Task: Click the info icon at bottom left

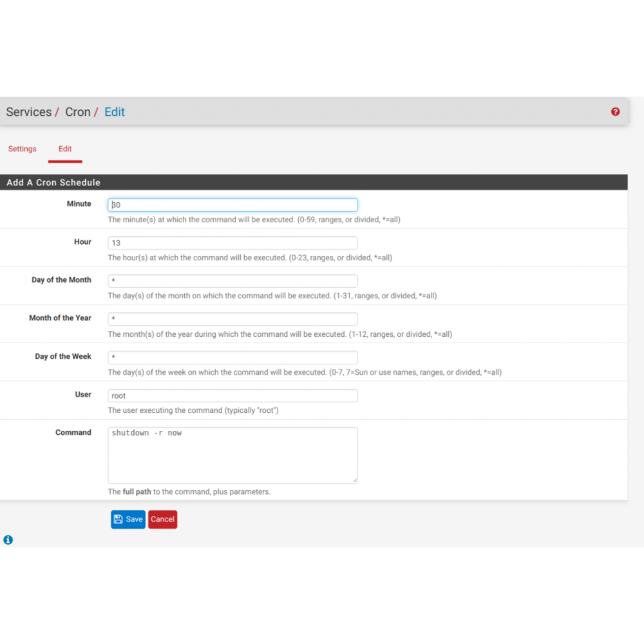Action: (x=8, y=540)
